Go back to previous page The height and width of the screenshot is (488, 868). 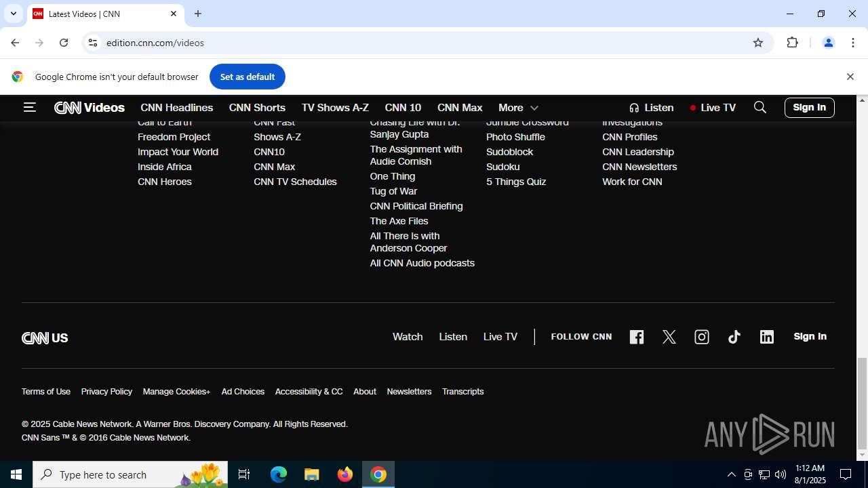click(15, 43)
